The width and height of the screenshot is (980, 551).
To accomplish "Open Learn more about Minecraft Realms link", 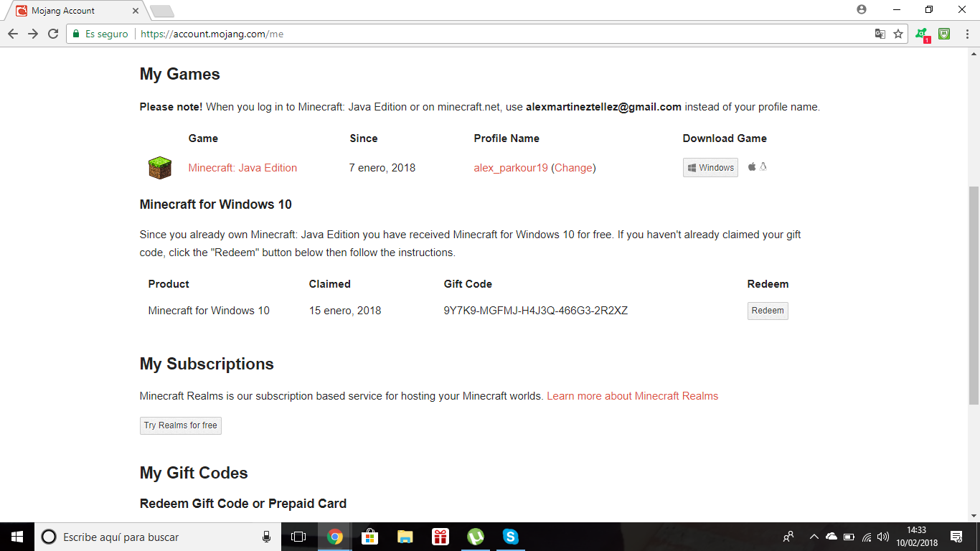I will point(632,396).
